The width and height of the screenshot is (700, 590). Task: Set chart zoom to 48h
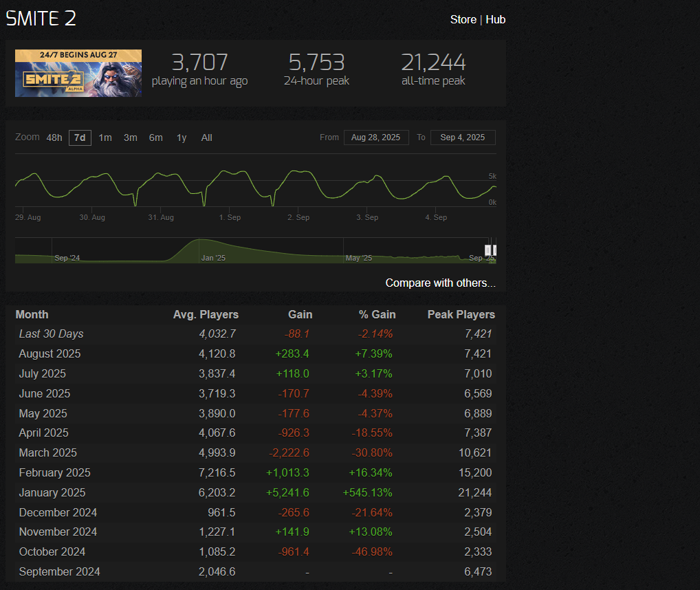pos(54,138)
